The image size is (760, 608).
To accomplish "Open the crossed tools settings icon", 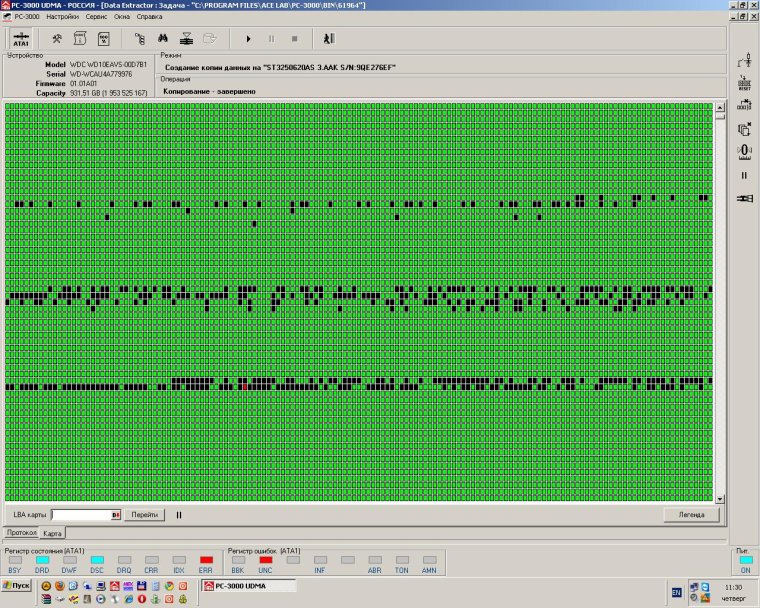I will point(57,39).
